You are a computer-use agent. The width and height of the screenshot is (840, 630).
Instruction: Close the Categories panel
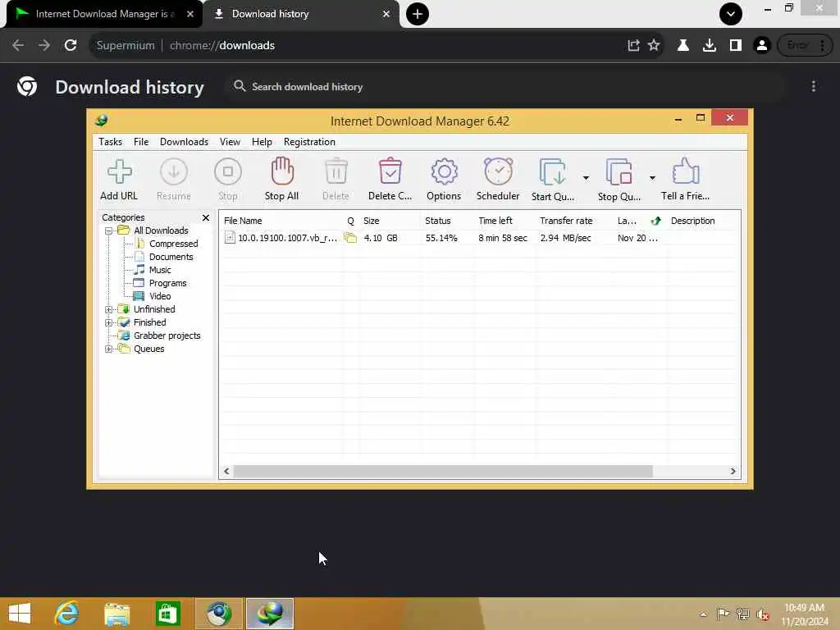coord(206,217)
